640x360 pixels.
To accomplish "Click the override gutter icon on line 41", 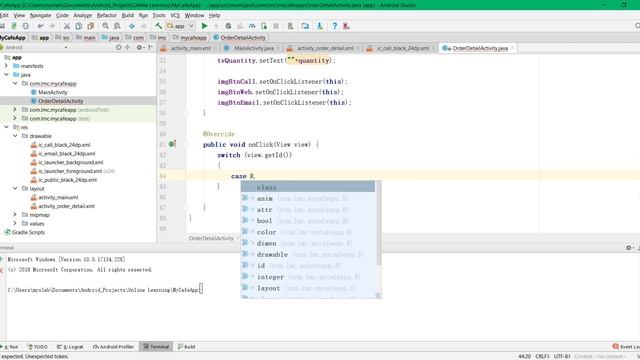I will tap(172, 144).
